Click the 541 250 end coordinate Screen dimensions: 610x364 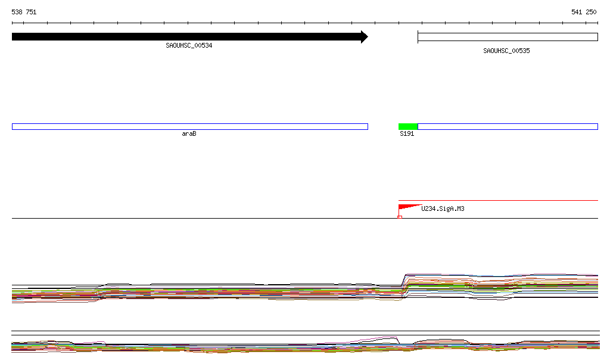[x=584, y=12]
